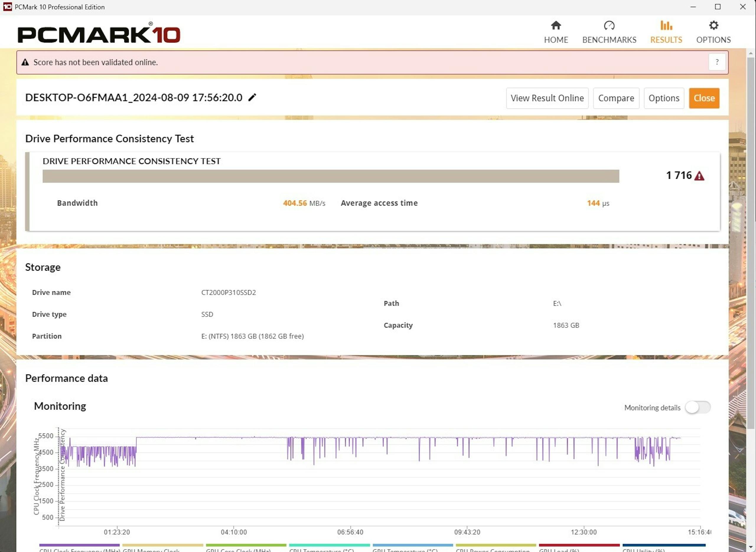Click the red GPU Load legend swatch
Image resolution: width=756 pixels, height=552 pixels.
(579, 545)
